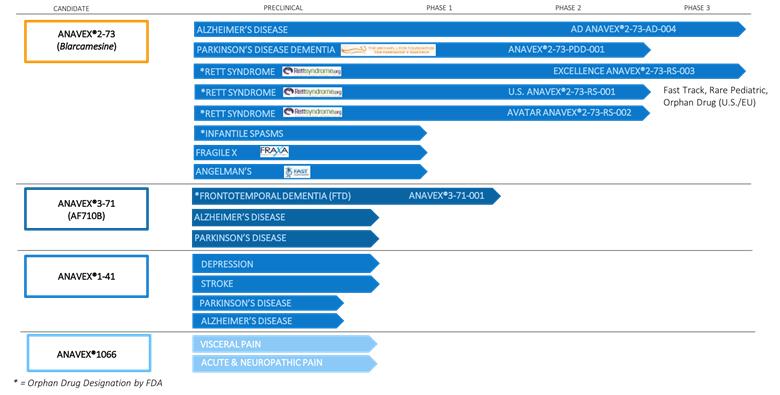Select the ANAVEX 1-41 candidate box
Viewport: 780px width, 395px height.
(87, 276)
